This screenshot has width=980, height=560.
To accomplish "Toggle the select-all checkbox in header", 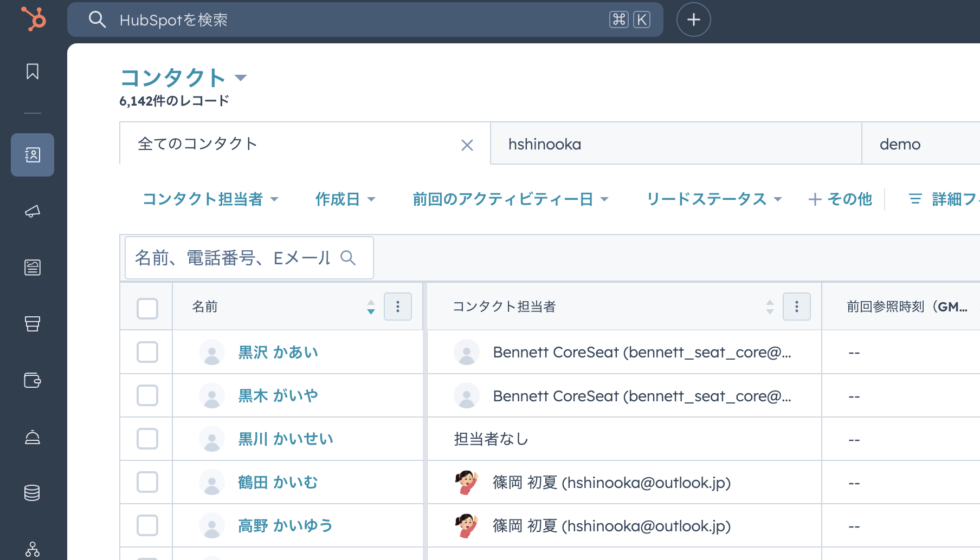I will [x=147, y=309].
